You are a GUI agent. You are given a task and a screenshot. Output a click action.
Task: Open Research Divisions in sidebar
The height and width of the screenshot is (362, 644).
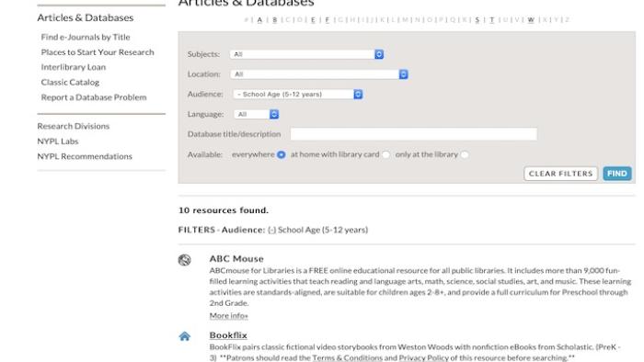pyautogui.click(x=73, y=126)
